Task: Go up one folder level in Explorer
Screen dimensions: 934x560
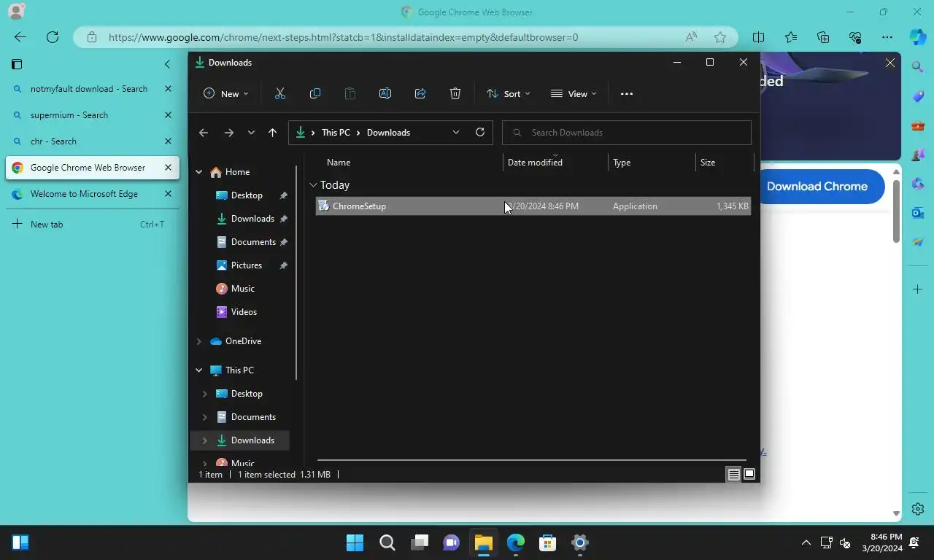Action: (x=272, y=133)
